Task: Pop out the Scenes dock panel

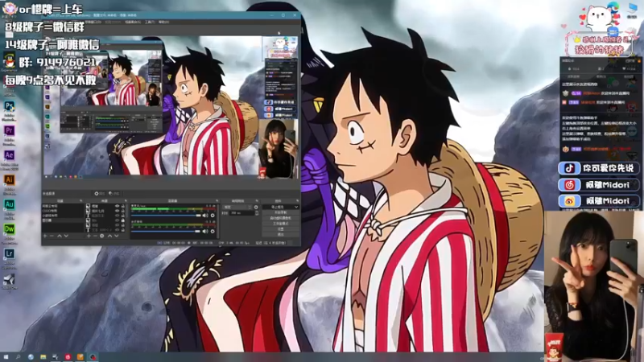Action: pos(81,200)
